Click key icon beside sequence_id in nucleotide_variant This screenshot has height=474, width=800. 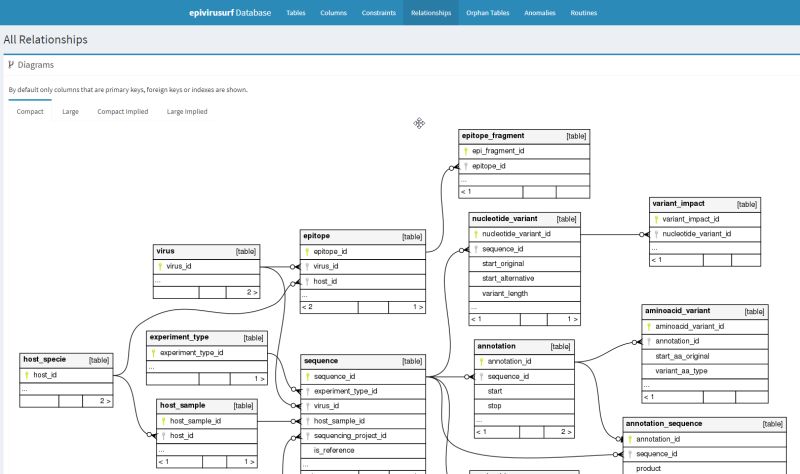(476, 249)
